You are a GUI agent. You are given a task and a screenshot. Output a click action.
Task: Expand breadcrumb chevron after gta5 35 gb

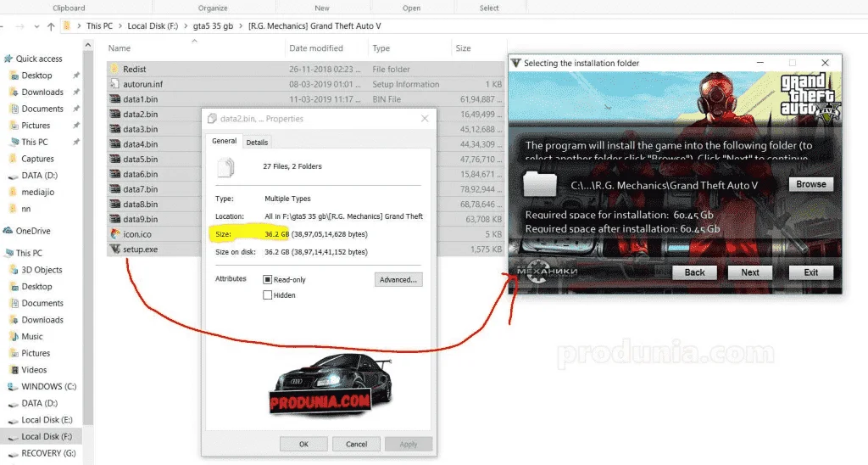pos(241,26)
